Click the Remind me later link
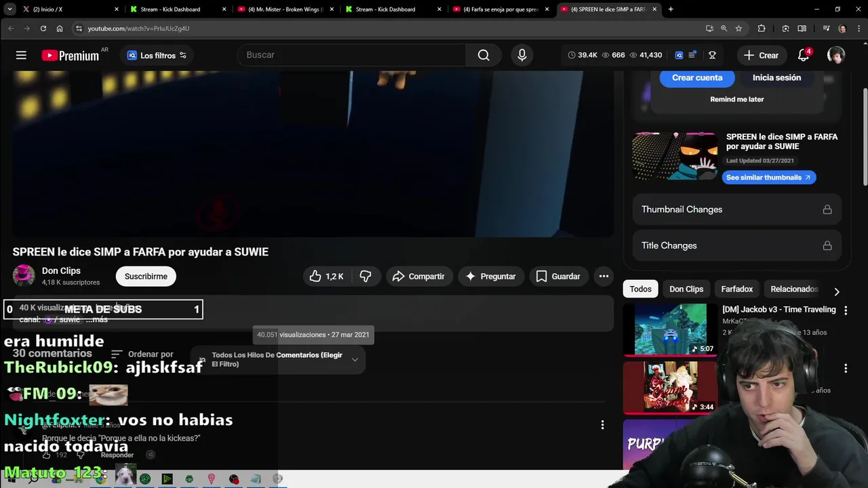The image size is (868, 488). pos(737,100)
